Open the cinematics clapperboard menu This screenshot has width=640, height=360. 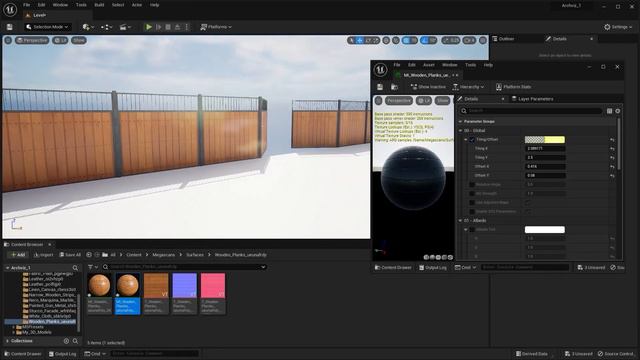click(x=125, y=27)
